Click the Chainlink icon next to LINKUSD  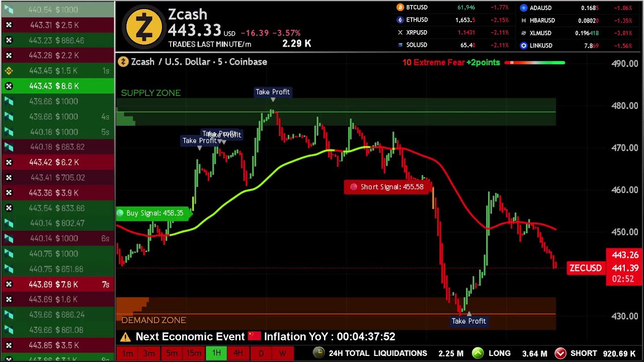coord(524,46)
